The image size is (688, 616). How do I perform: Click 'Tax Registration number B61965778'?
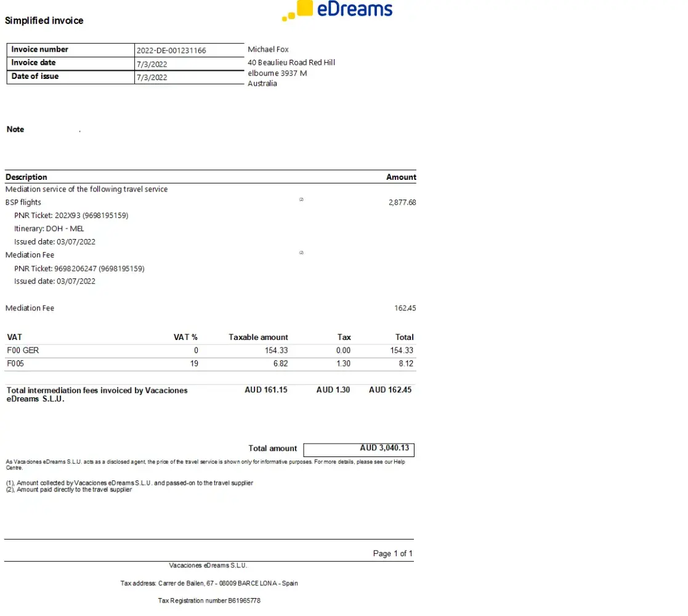[209, 601]
